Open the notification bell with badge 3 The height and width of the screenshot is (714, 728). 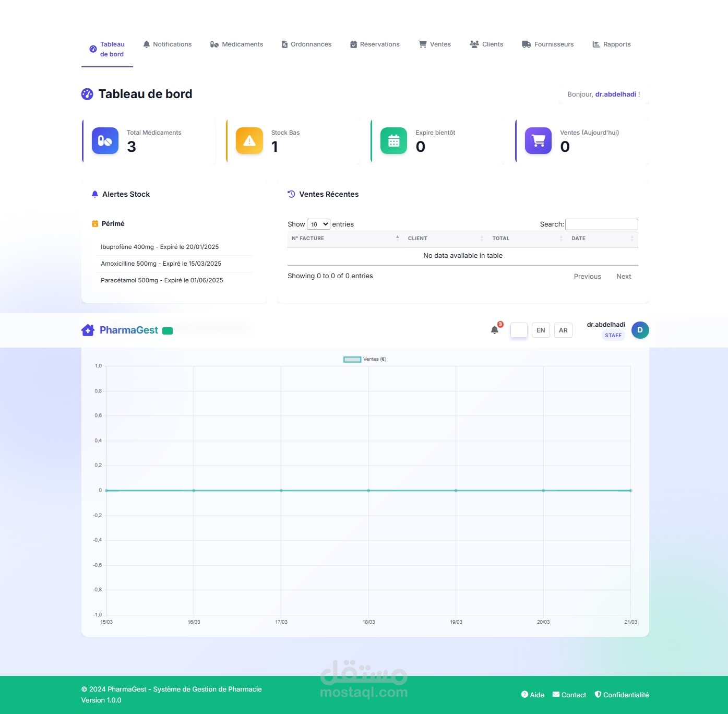(495, 330)
